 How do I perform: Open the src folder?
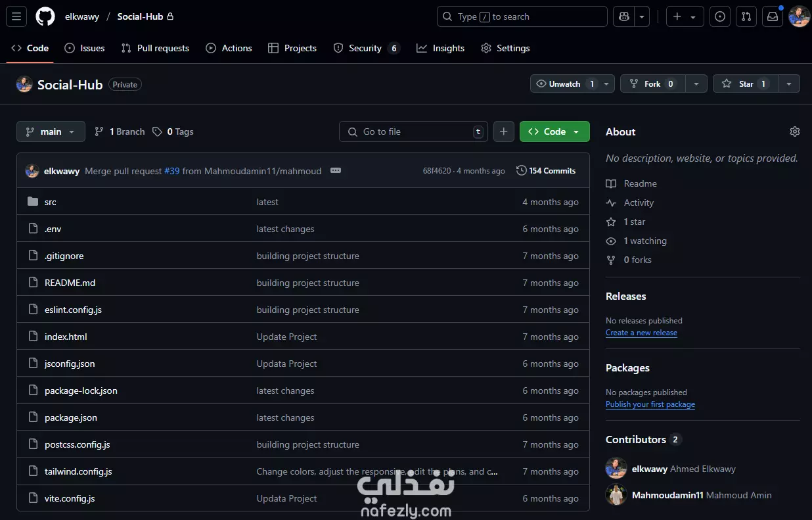[51, 202]
